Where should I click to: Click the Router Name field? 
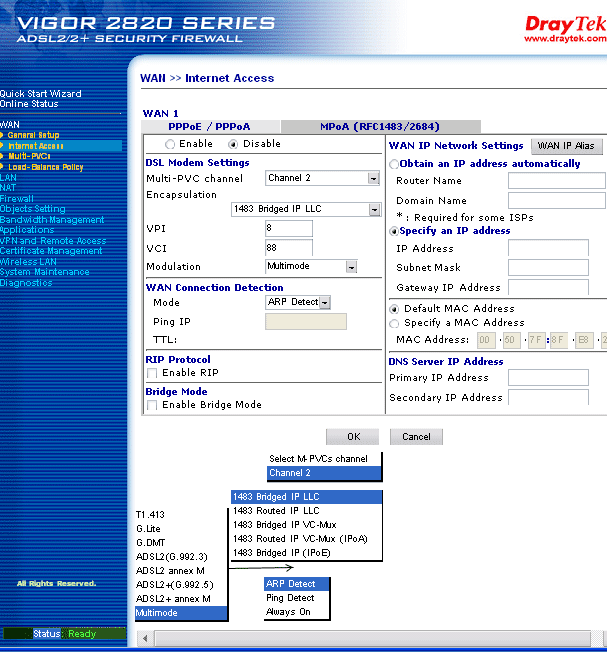[x=557, y=181]
